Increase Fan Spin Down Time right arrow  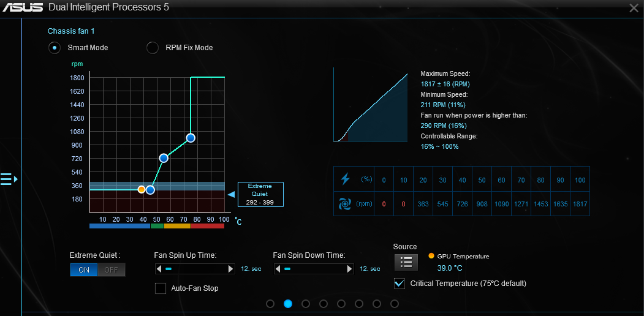(x=349, y=269)
